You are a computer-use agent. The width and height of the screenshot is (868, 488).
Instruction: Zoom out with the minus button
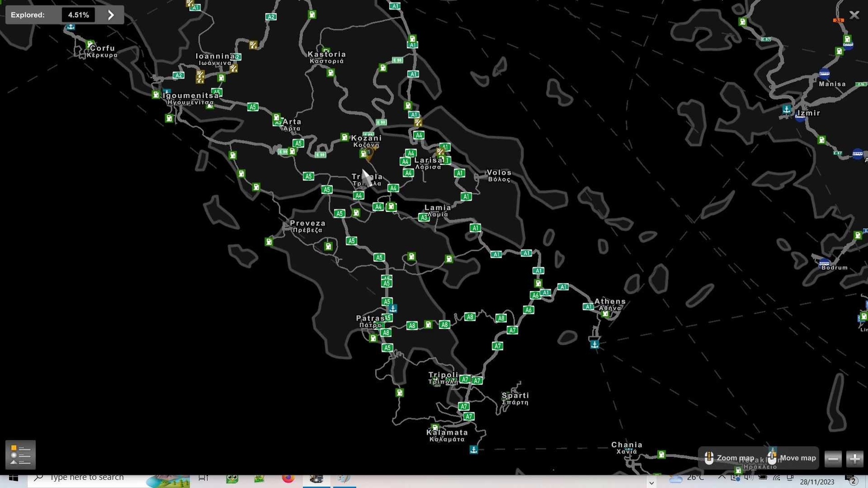click(x=833, y=459)
